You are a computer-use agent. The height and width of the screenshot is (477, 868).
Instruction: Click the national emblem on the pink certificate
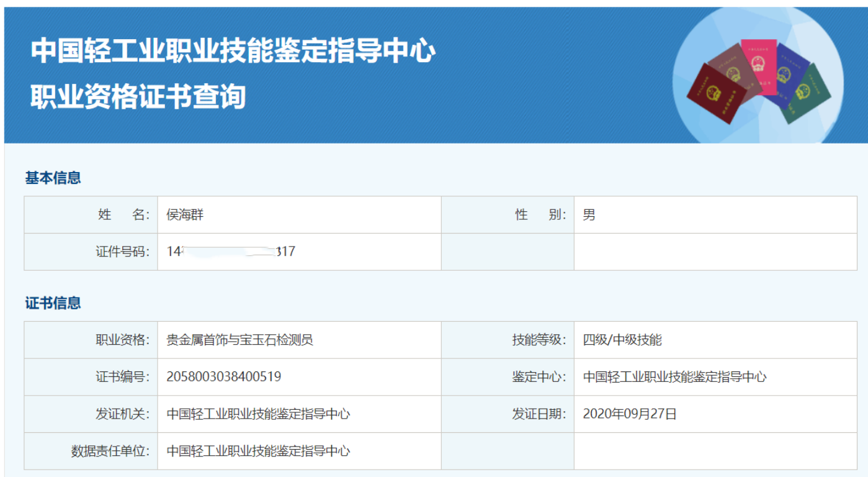[758, 62]
